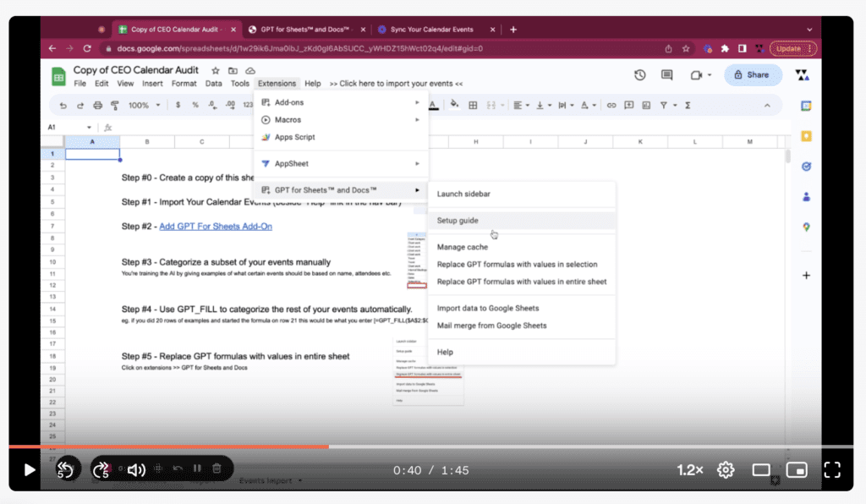Star the spreadsheet
The width and height of the screenshot is (866, 504).
click(216, 71)
